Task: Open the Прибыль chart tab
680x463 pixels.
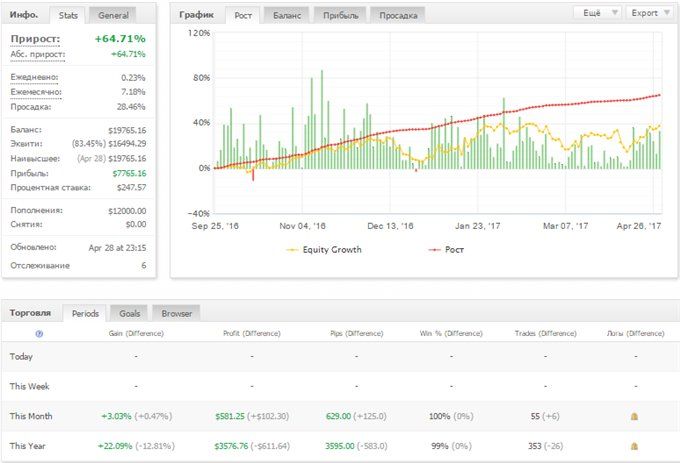Action: (x=339, y=15)
